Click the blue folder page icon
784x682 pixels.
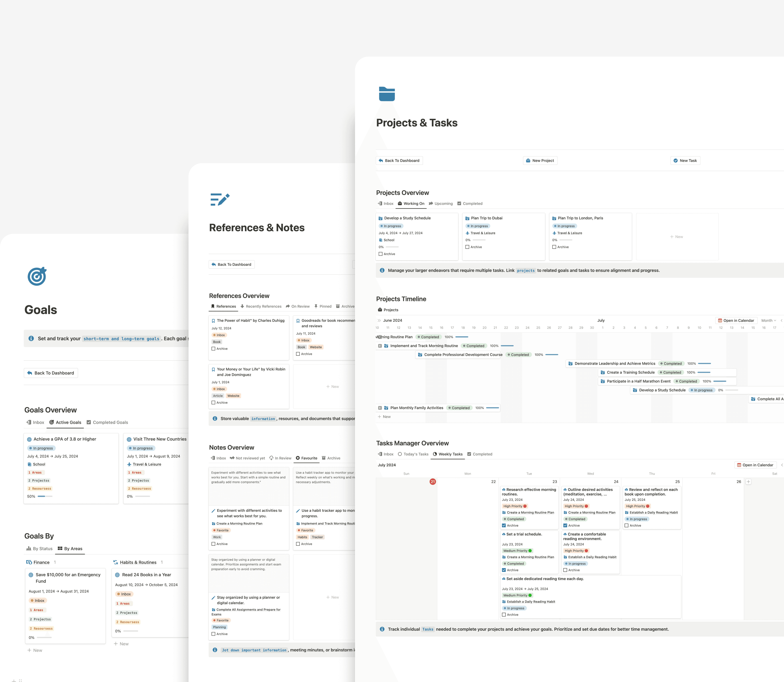(x=387, y=94)
